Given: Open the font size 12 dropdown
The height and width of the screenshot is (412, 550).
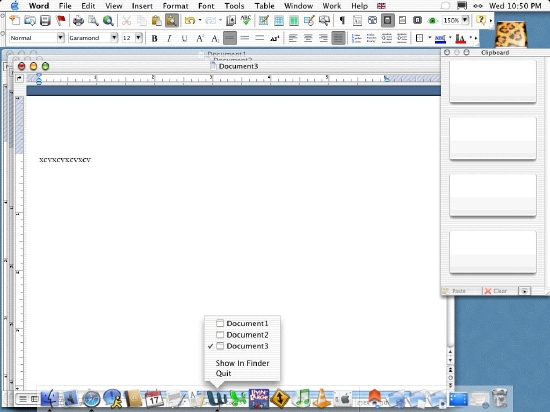Looking at the screenshot, I should click(x=139, y=38).
